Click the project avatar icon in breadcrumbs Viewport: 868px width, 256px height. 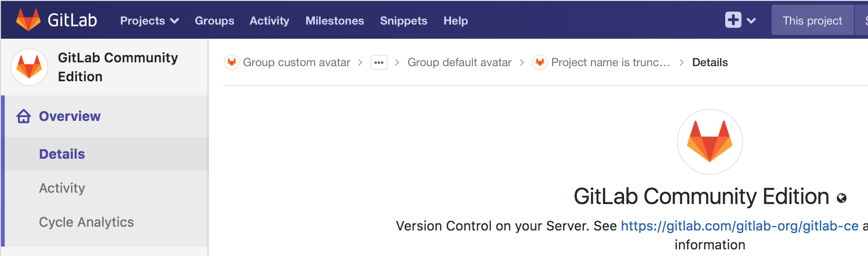[539, 62]
